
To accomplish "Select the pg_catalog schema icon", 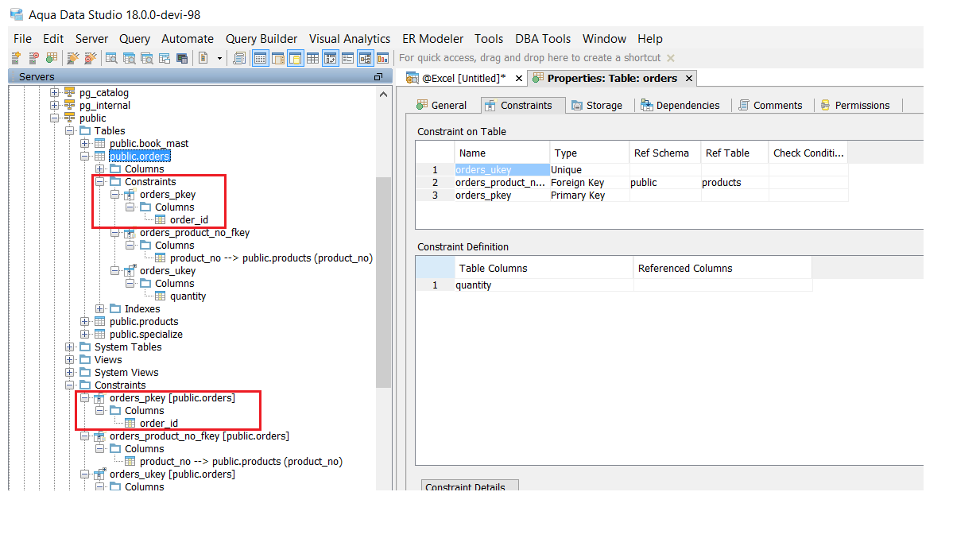I will coord(69,93).
